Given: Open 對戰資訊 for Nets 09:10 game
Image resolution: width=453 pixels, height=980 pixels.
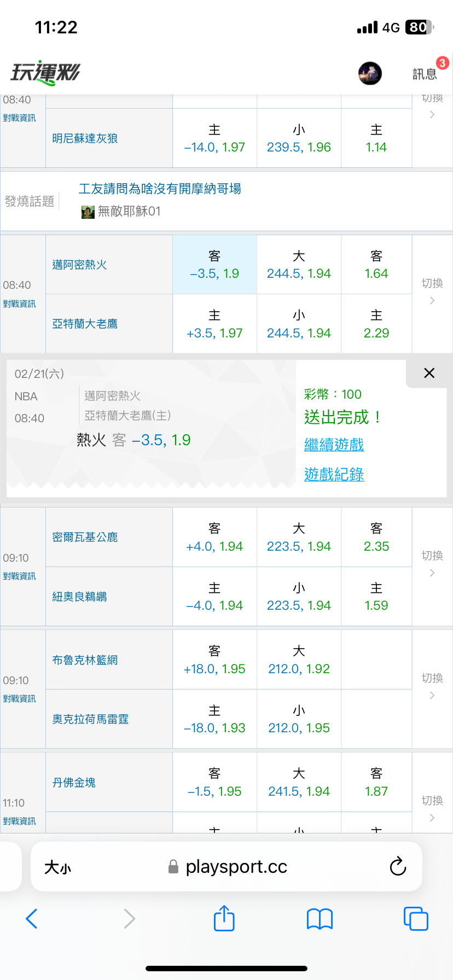Looking at the screenshot, I should tap(19, 698).
